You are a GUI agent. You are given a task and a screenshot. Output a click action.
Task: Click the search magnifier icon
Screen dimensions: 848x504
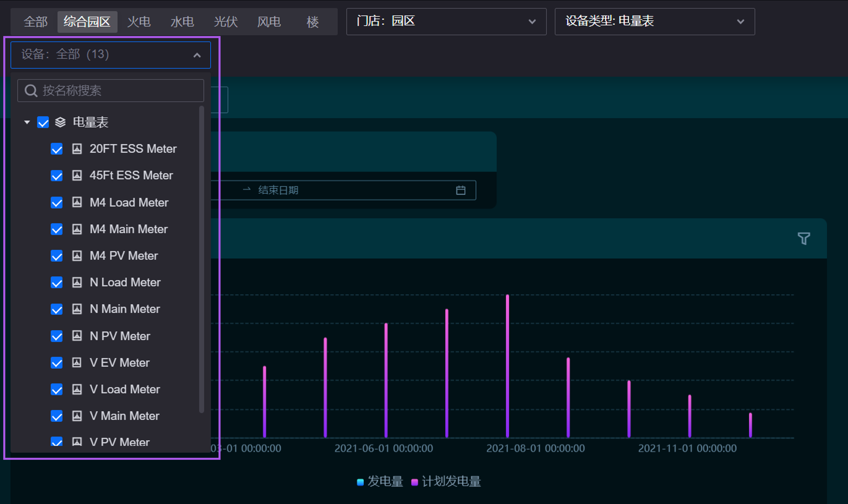31,91
